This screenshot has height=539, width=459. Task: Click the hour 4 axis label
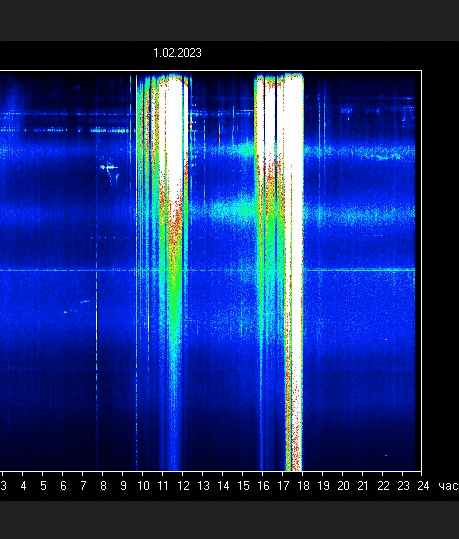pos(23,486)
